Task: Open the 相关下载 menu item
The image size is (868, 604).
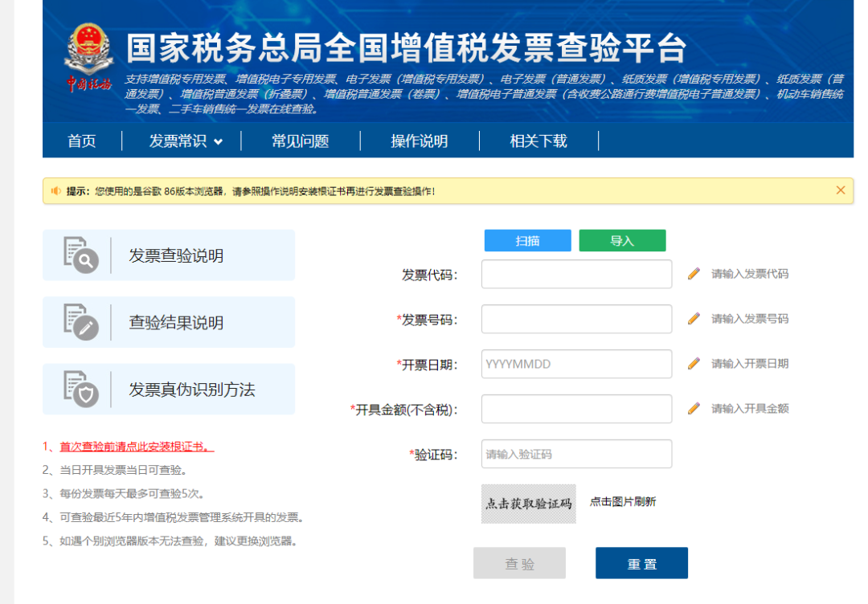Action: coord(538,141)
